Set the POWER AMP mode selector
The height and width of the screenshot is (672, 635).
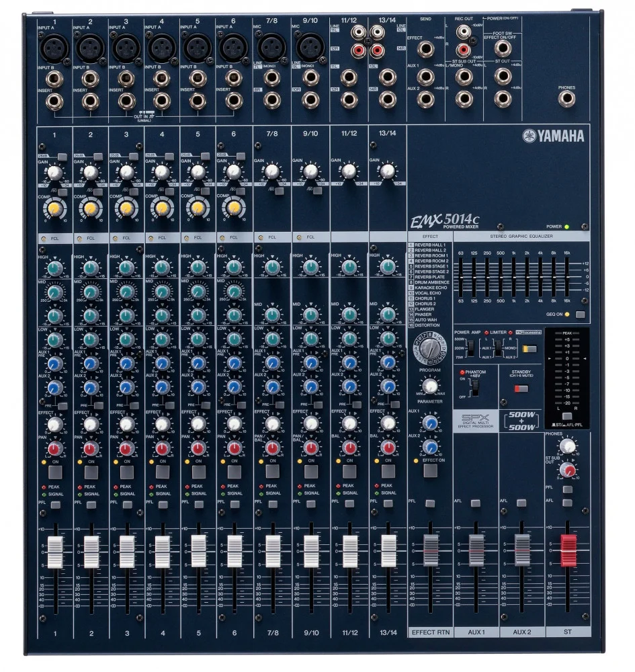pos(470,347)
